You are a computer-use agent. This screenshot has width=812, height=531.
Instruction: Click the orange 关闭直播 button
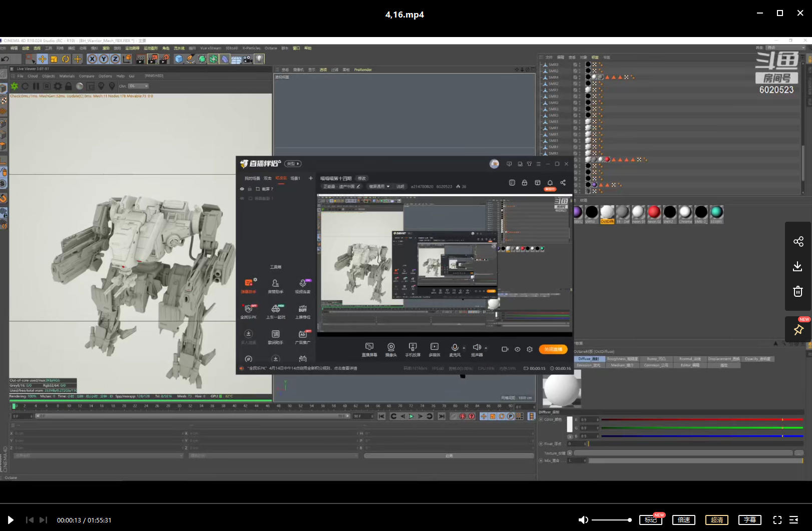tap(553, 349)
